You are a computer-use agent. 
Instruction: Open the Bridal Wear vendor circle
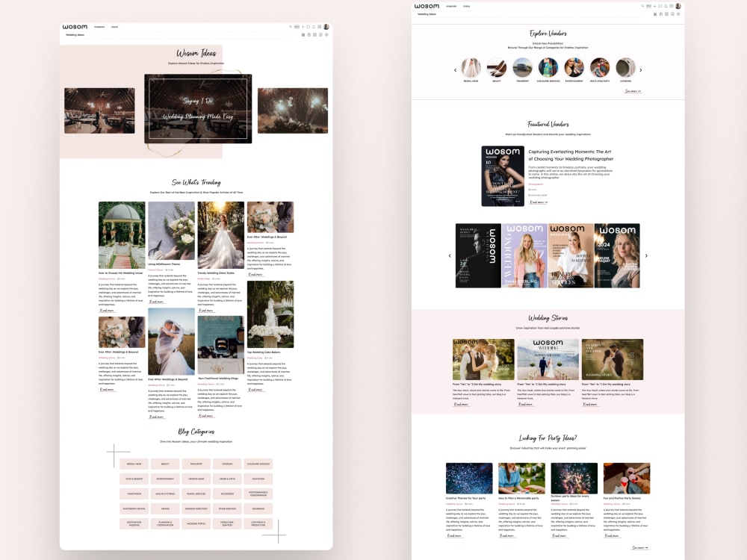(x=471, y=68)
